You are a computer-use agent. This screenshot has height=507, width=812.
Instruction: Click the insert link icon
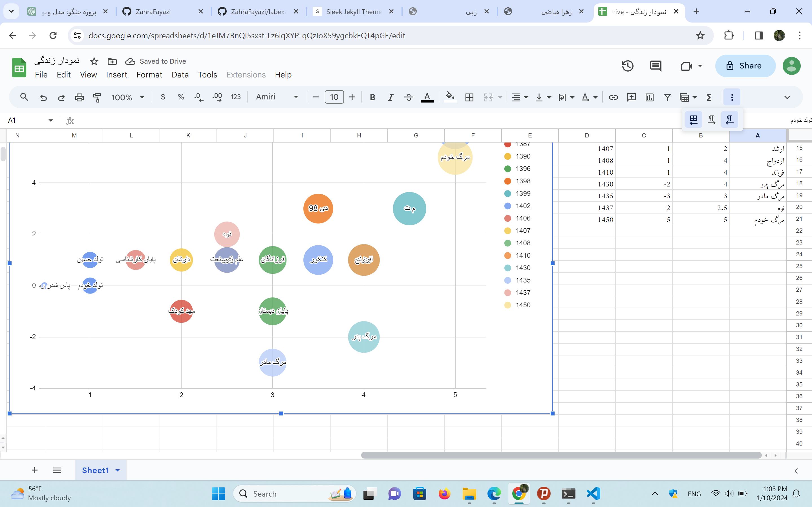pos(613,97)
